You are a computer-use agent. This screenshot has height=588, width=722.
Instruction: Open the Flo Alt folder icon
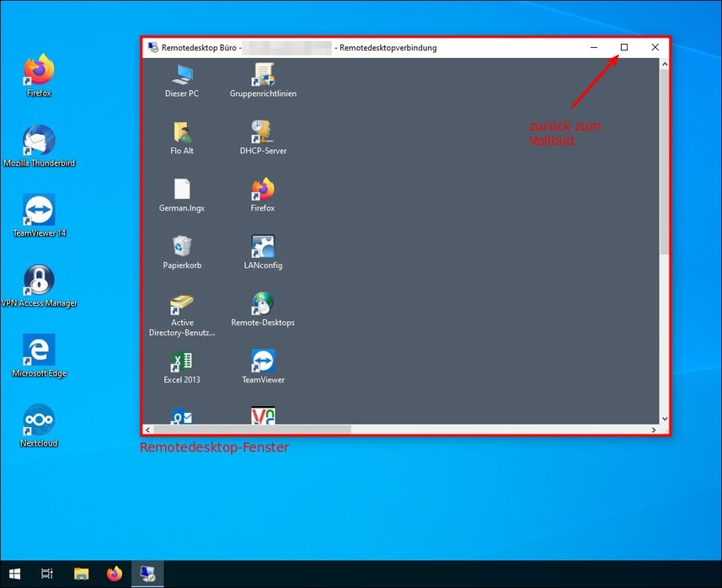[x=182, y=133]
